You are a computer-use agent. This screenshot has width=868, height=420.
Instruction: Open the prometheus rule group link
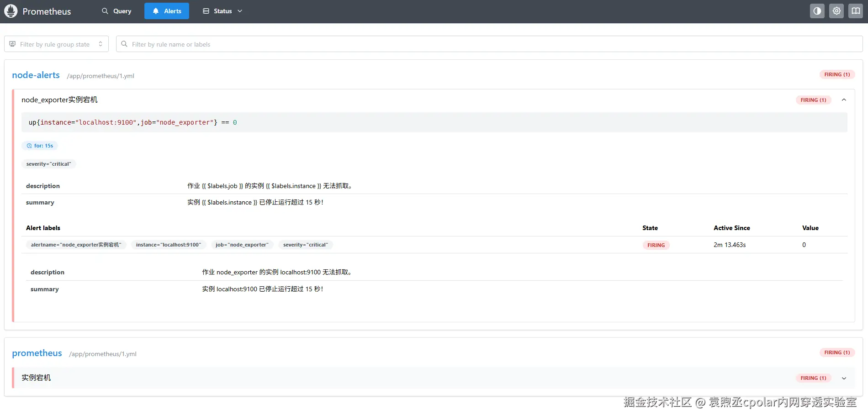(37, 353)
